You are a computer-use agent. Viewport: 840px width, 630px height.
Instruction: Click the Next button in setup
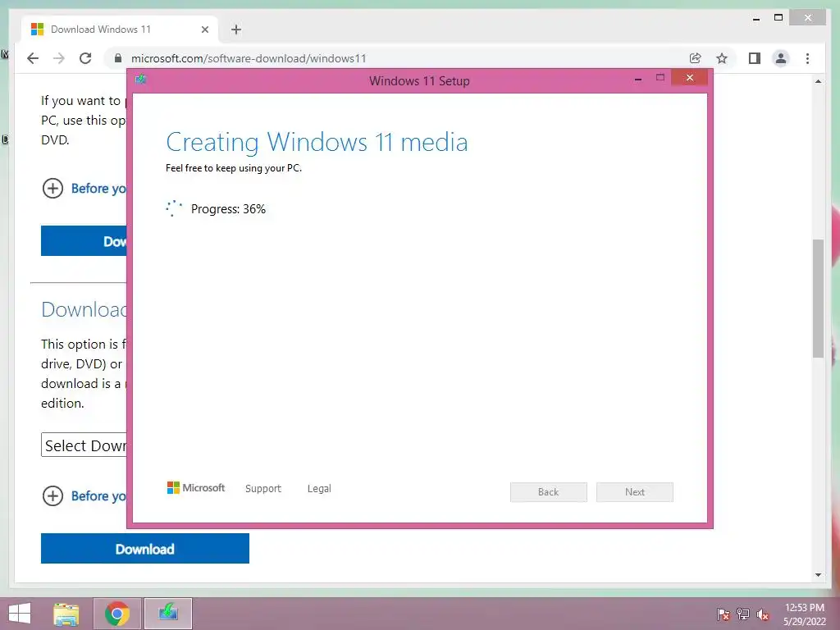coord(635,492)
